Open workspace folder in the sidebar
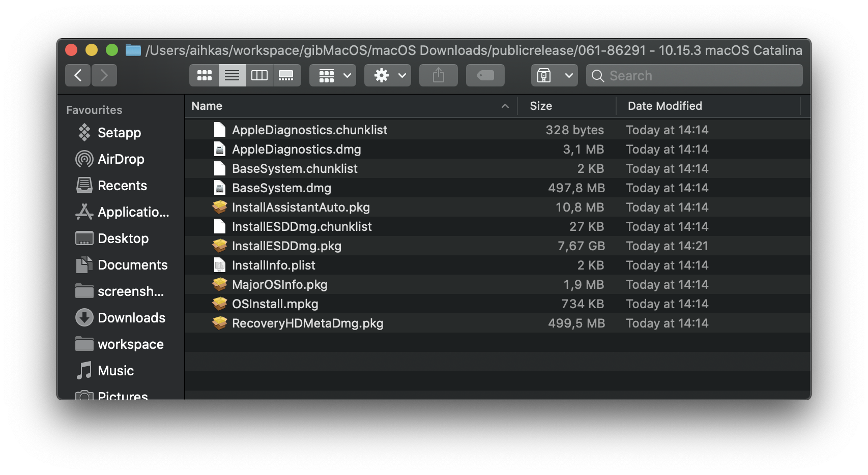The image size is (868, 475). point(121,344)
